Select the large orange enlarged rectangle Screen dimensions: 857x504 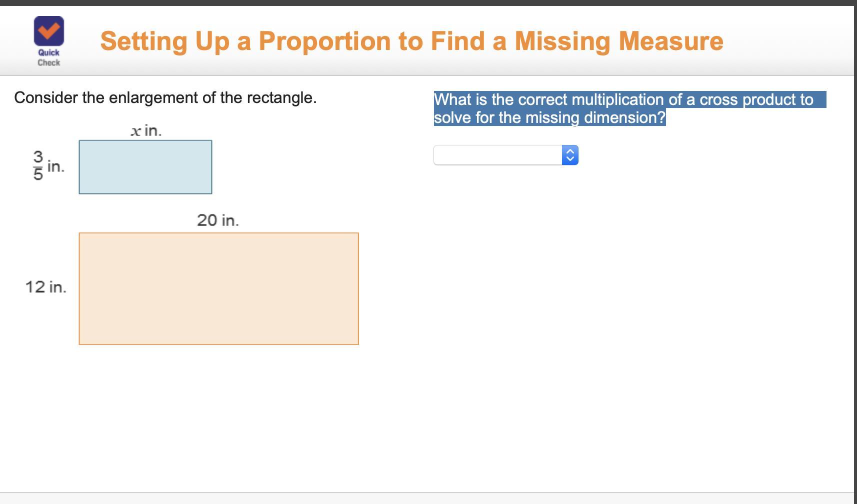click(218, 288)
